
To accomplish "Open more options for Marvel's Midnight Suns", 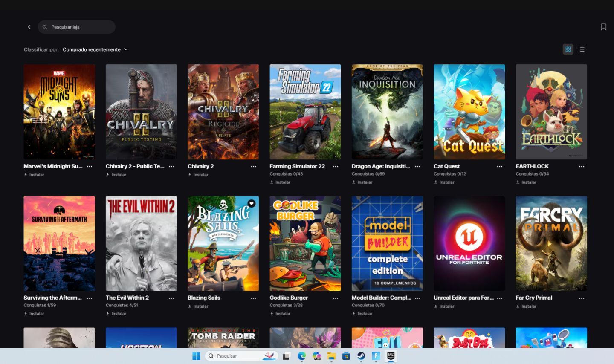I will (90, 167).
